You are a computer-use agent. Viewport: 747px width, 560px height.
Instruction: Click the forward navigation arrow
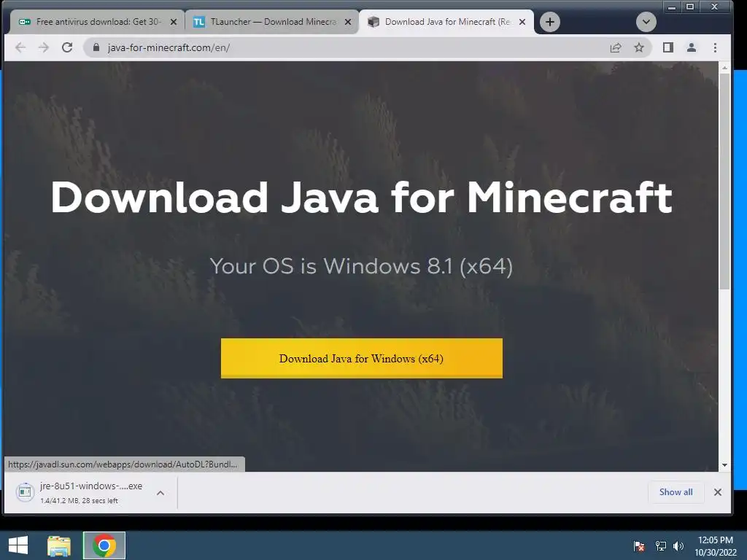[43, 47]
